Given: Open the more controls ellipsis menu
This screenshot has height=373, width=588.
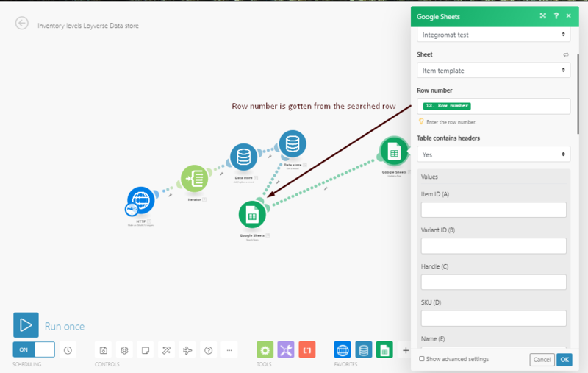Looking at the screenshot, I should [x=229, y=350].
